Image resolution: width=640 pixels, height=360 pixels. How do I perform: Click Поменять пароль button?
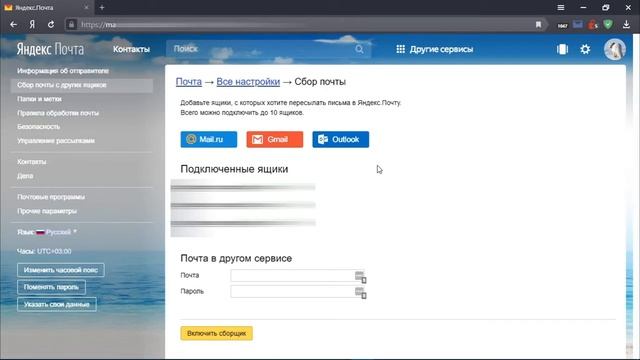point(51,287)
